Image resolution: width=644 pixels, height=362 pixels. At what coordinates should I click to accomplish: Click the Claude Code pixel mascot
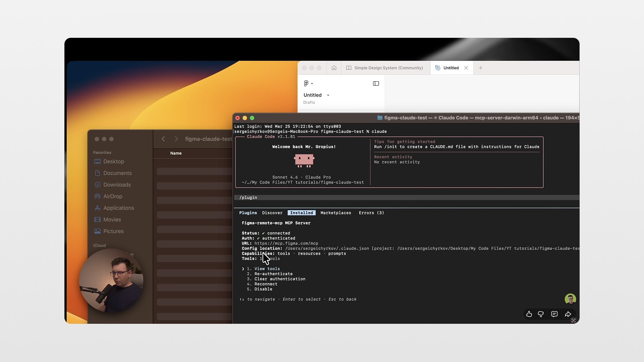coord(304,161)
